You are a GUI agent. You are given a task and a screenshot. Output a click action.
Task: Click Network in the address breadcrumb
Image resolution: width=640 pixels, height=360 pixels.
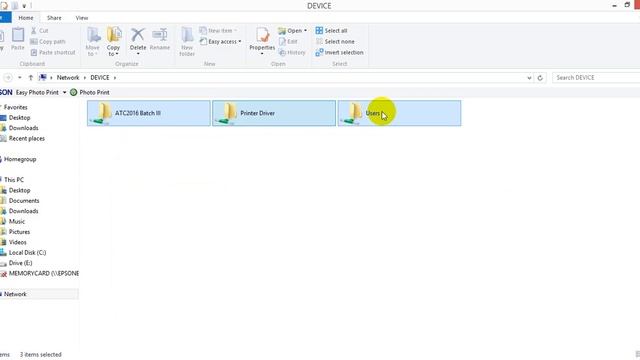[x=68, y=78]
